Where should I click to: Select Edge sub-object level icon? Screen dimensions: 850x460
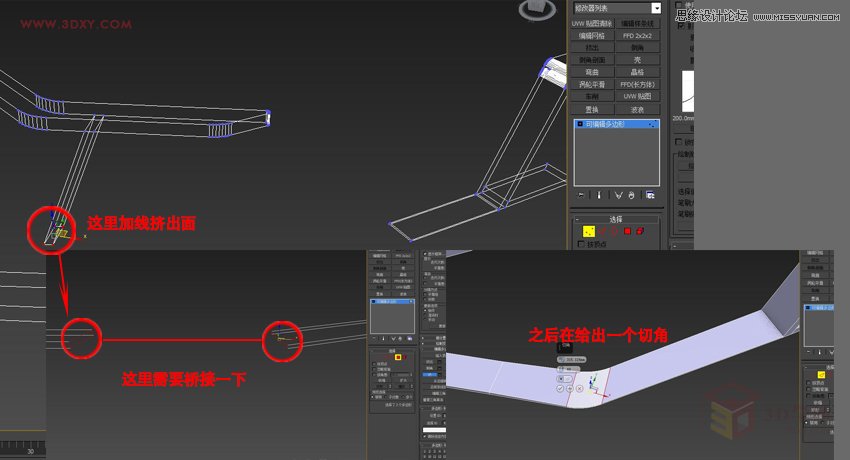coord(602,231)
